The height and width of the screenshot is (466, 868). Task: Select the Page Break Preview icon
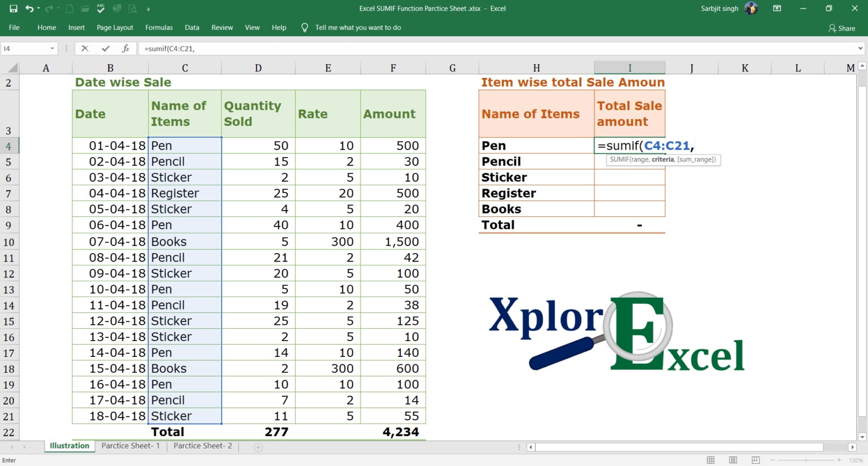click(x=756, y=460)
